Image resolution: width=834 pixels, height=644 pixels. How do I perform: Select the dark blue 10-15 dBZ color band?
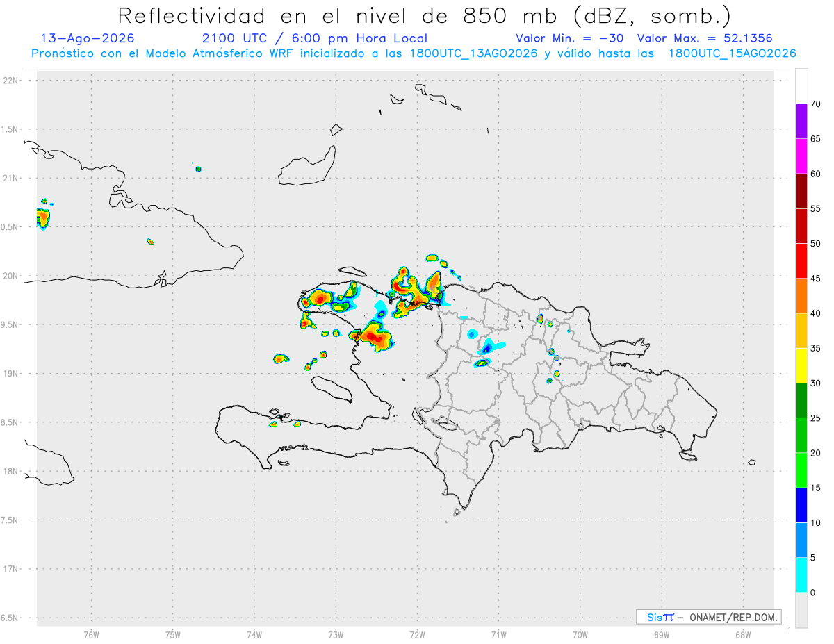[801, 505]
